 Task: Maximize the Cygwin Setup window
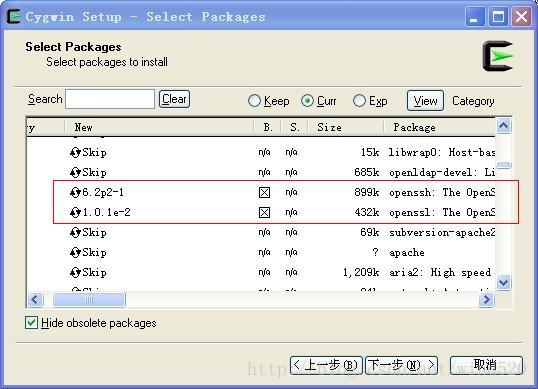[x=498, y=16]
